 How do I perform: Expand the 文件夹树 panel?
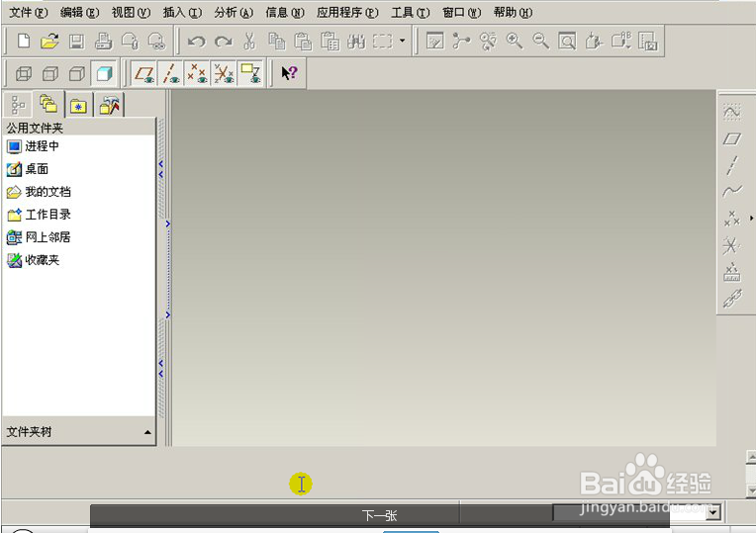point(147,432)
